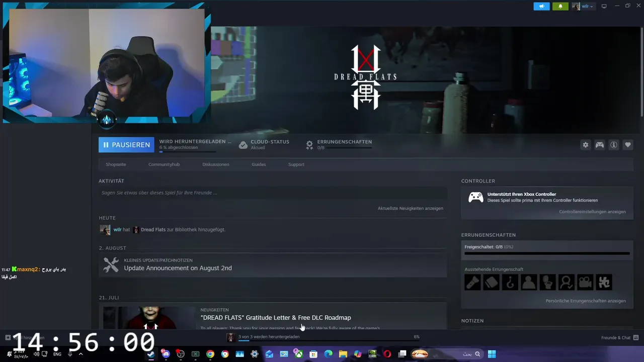Open the green notifications bell
The width and height of the screenshot is (644, 362).
(x=560, y=7)
